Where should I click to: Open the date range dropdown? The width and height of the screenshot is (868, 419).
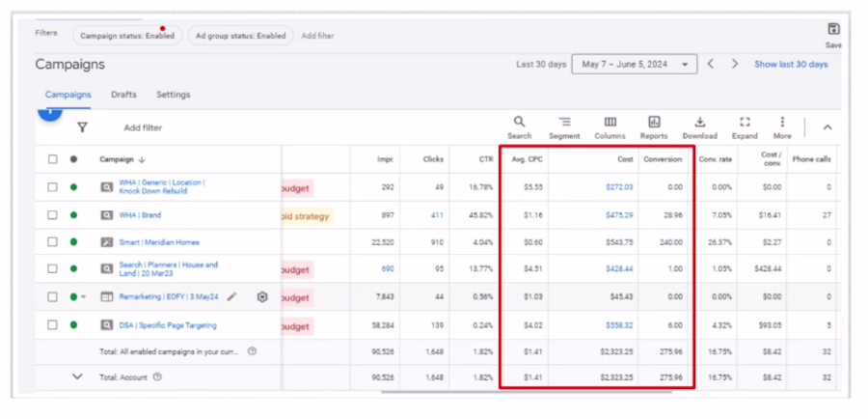click(x=635, y=65)
